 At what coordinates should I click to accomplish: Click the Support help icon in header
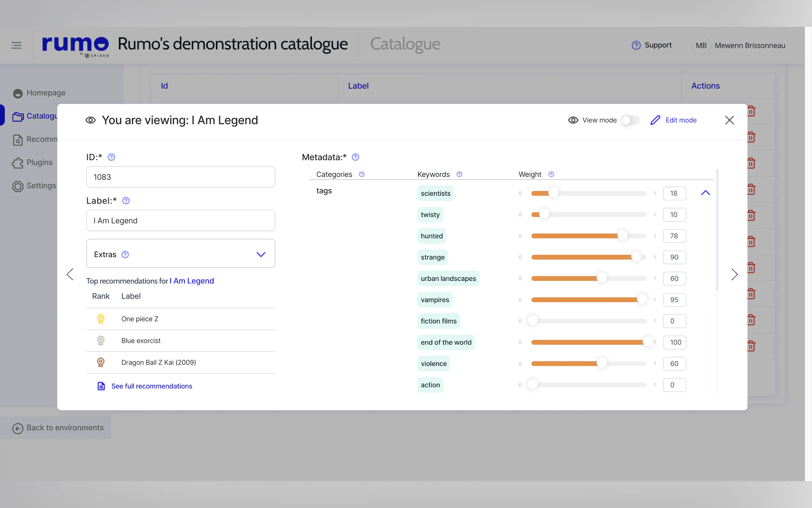[x=636, y=45]
